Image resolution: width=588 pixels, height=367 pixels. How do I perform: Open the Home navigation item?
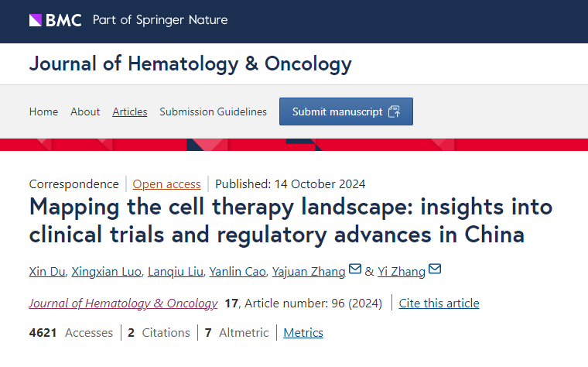43,111
